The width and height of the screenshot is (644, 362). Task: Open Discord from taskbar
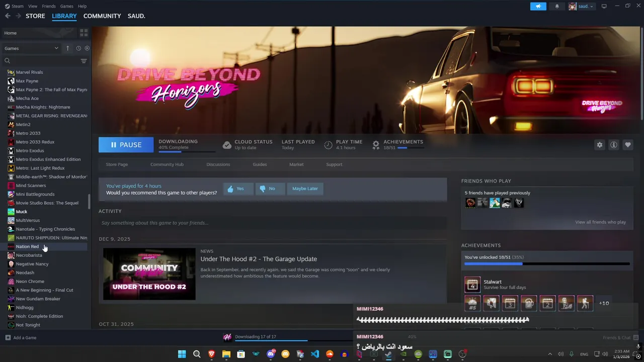tap(271, 354)
